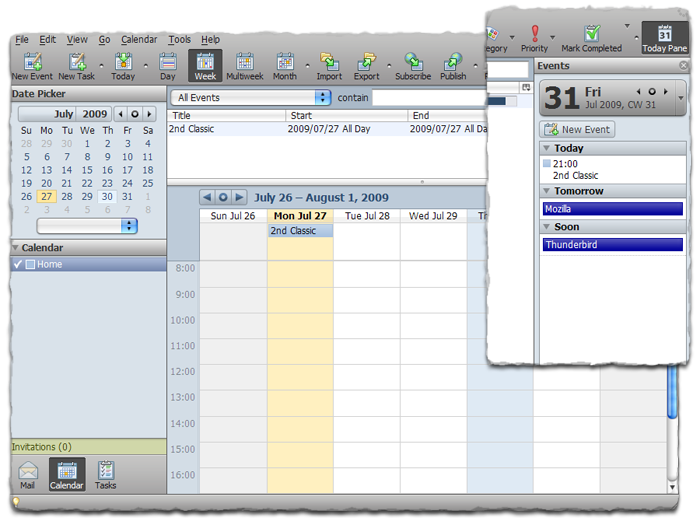Open Mail mode in bottom switcher
700x525 pixels.
27,475
